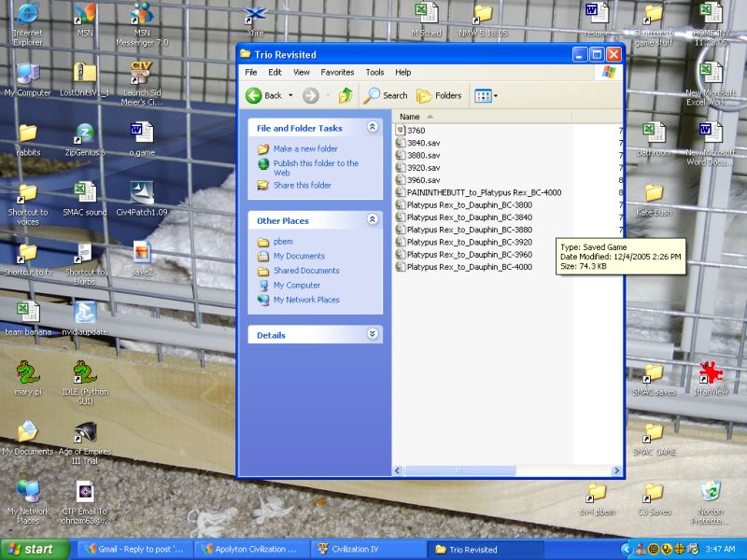This screenshot has height=560, width=747.
Task: Open the Favorites menu
Action: tap(337, 72)
